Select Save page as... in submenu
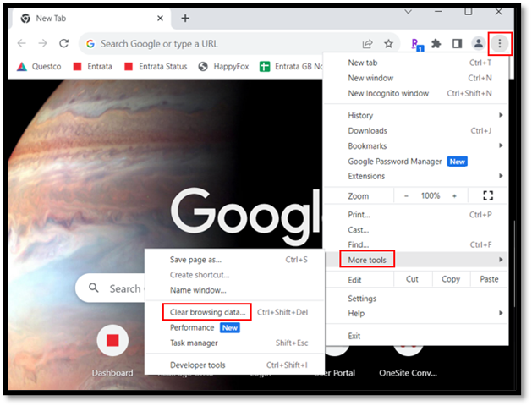 point(234,260)
